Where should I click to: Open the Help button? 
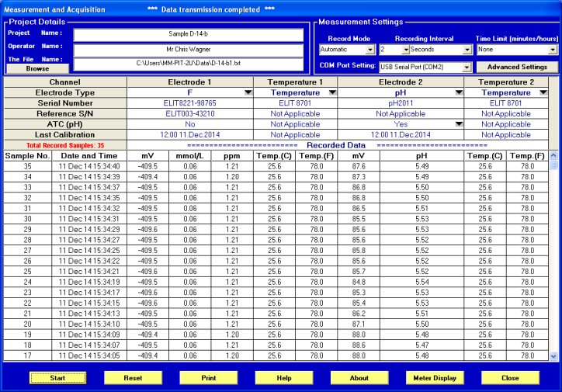284,378
